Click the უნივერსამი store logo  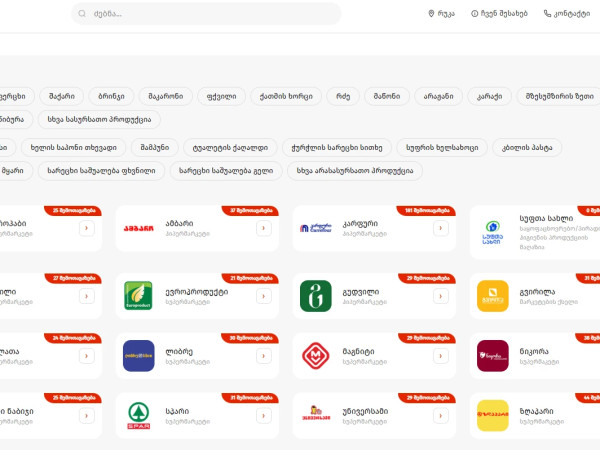316,413
